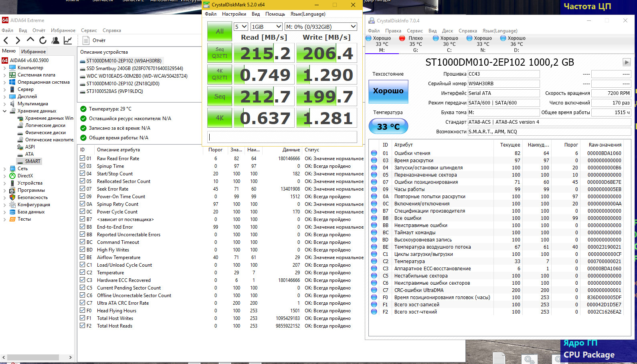This screenshot has height=364, width=637.
Task: Select Программы icon in tree
Action: (12, 190)
